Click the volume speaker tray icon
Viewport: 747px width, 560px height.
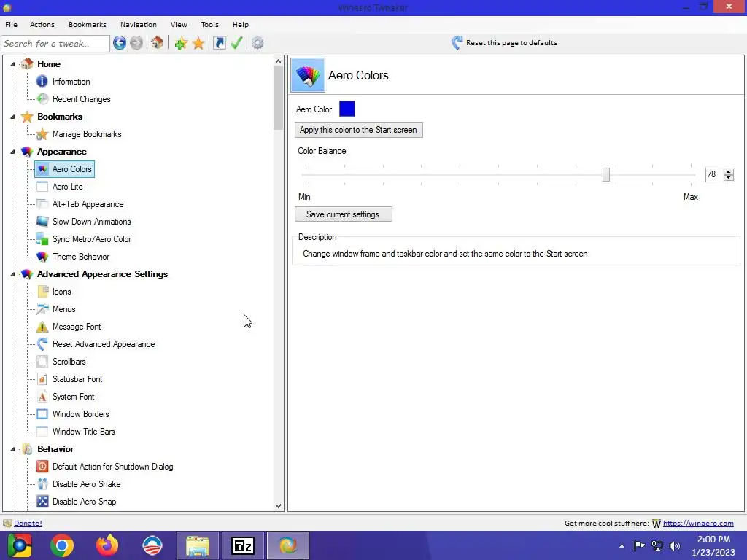pos(675,545)
